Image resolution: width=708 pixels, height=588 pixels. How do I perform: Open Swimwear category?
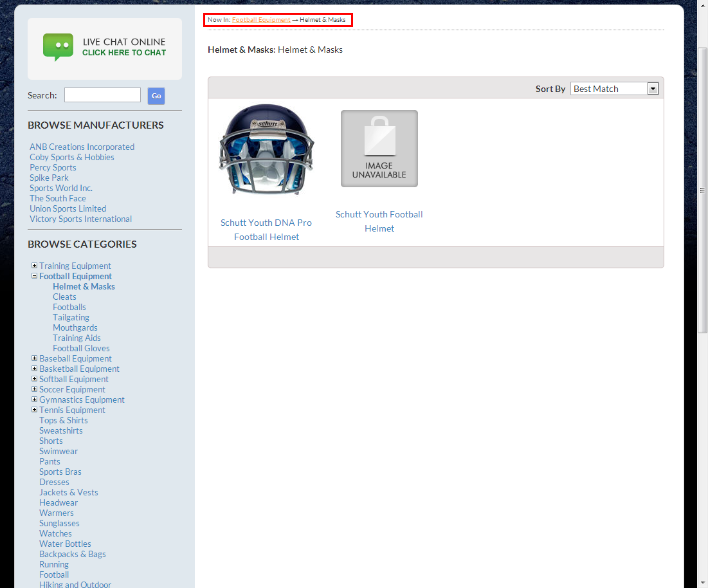[x=59, y=452]
